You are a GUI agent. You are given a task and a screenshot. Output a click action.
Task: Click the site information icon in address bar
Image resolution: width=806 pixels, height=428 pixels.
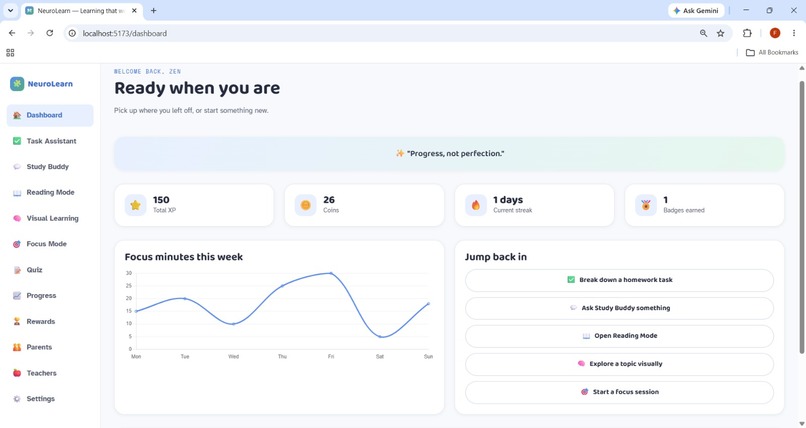72,33
